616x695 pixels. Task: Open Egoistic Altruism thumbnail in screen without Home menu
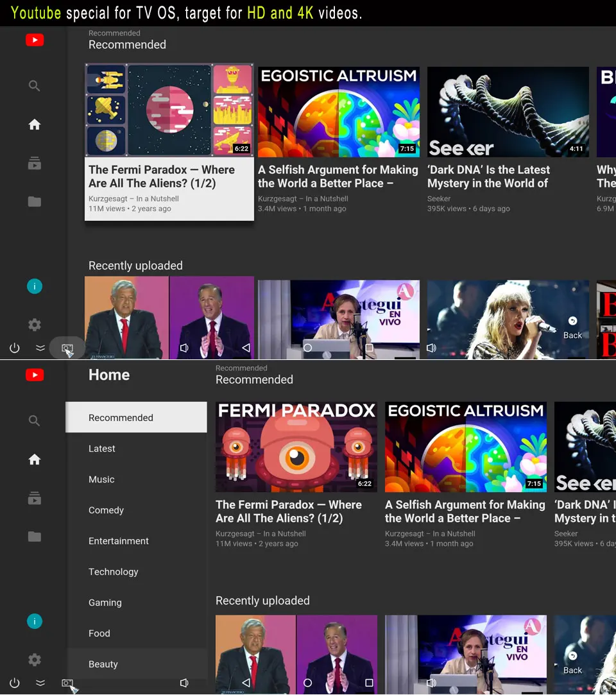pyautogui.click(x=339, y=112)
